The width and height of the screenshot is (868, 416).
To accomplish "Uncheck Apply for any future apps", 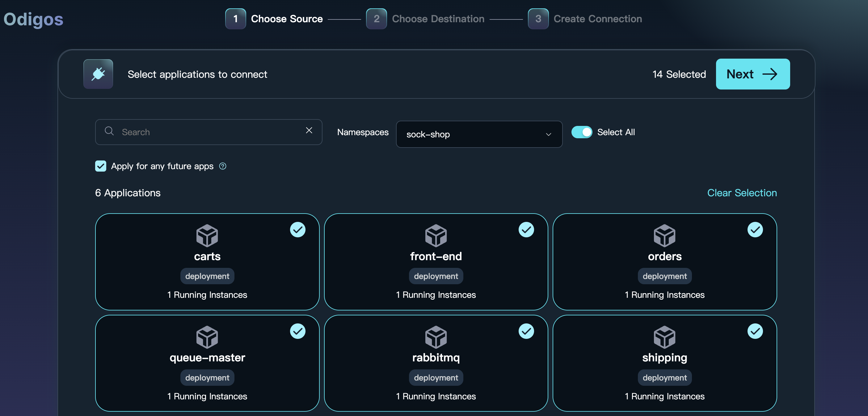I will point(100,166).
